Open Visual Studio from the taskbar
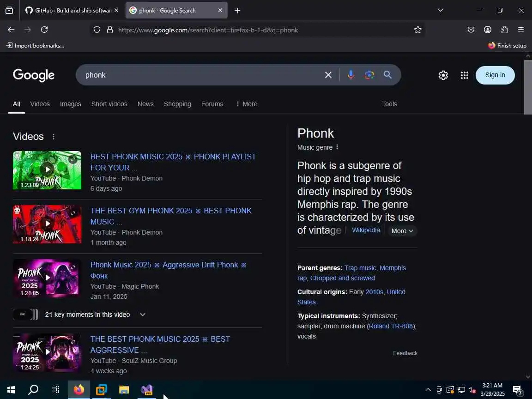This screenshot has height=399, width=532. point(147,390)
